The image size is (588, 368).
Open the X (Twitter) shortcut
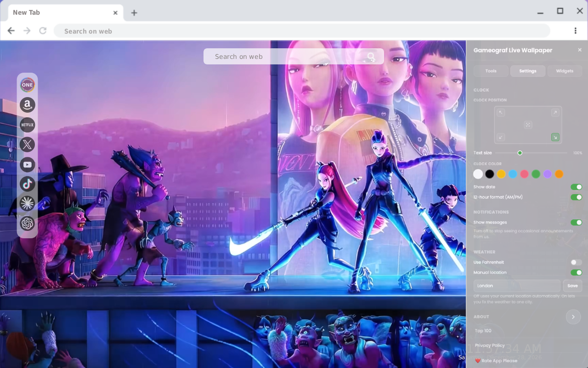coord(28,144)
